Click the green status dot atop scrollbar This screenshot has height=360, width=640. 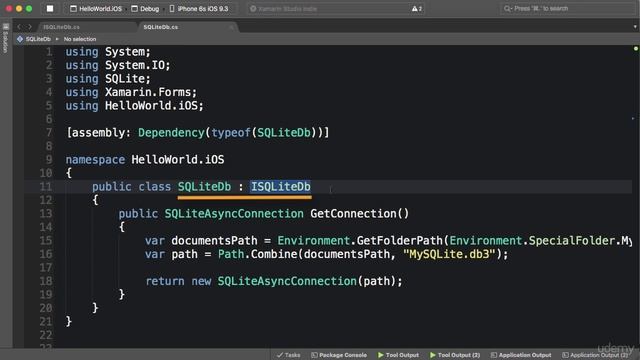tap(636, 49)
